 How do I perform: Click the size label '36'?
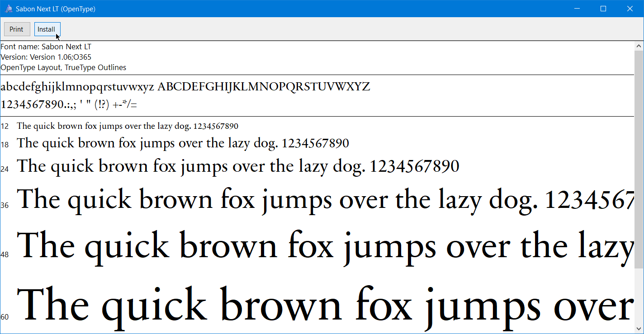[5, 205]
